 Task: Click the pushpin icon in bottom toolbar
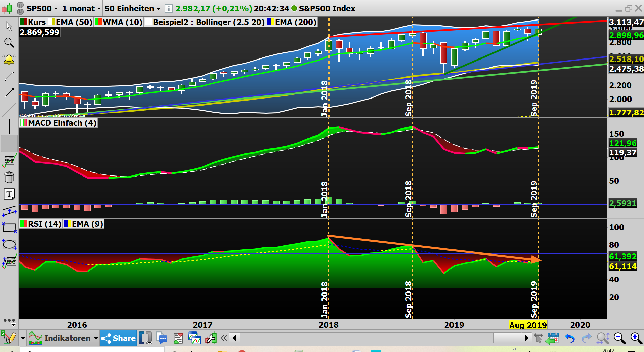[538, 338]
